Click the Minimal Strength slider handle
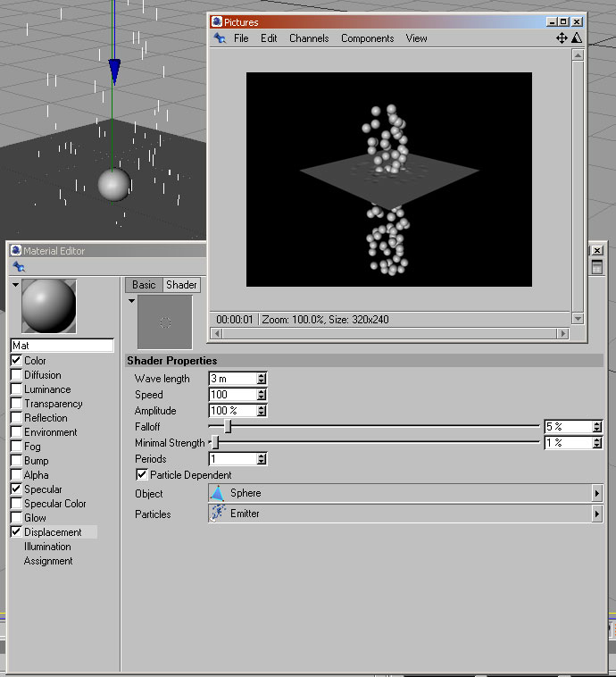Screen dimensions: 616x677 pyautogui.click(x=215, y=443)
